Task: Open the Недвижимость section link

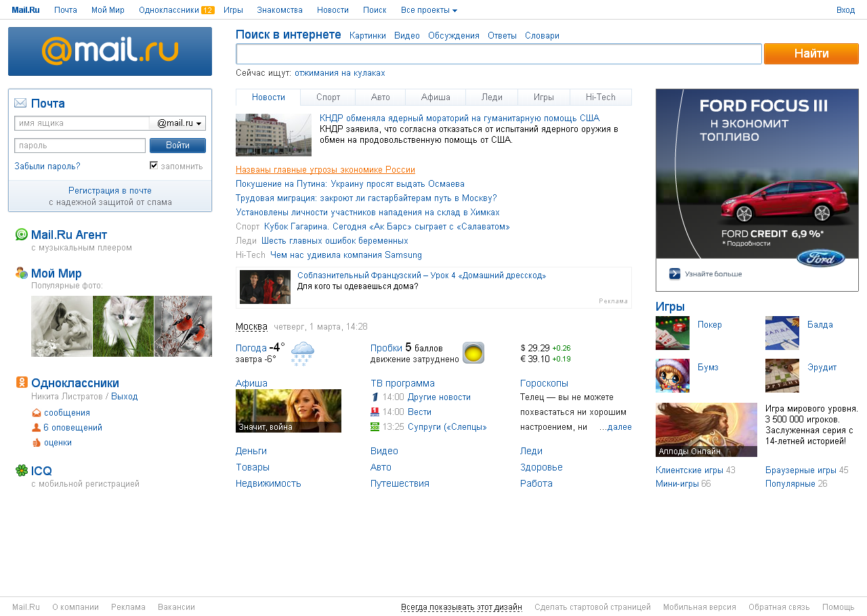Action: 268,483
